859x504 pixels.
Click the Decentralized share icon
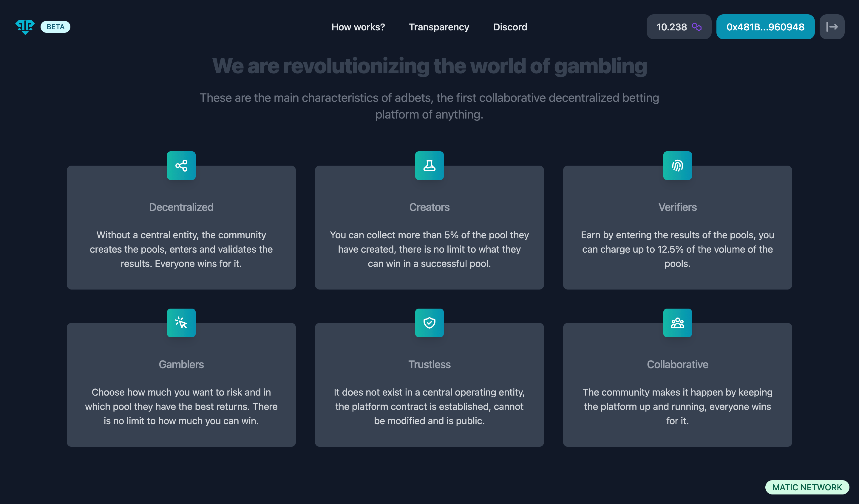tap(181, 166)
